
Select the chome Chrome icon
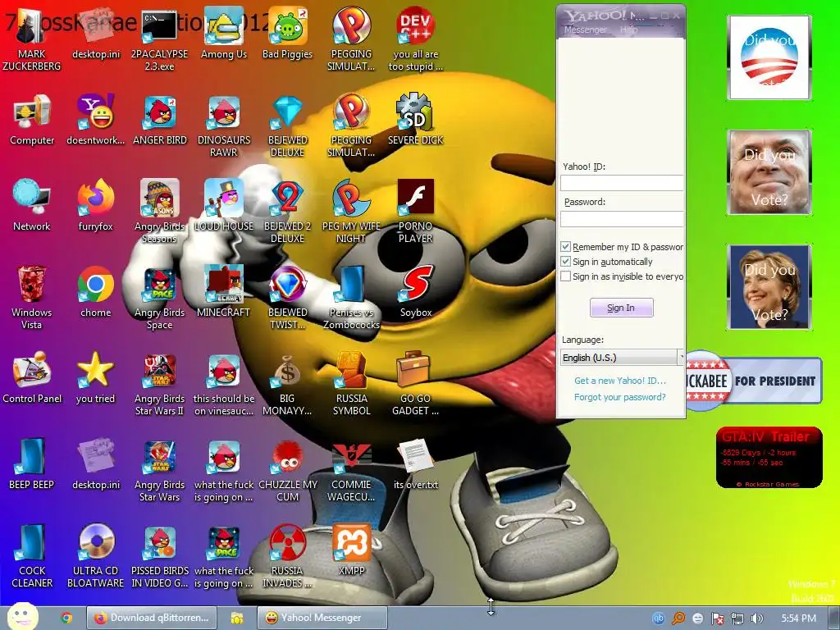tap(95, 293)
